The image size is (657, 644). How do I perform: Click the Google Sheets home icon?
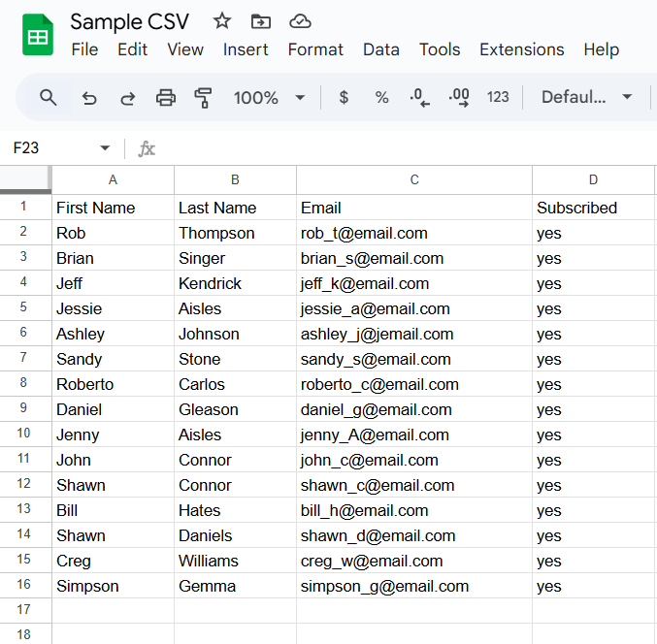tap(38, 35)
